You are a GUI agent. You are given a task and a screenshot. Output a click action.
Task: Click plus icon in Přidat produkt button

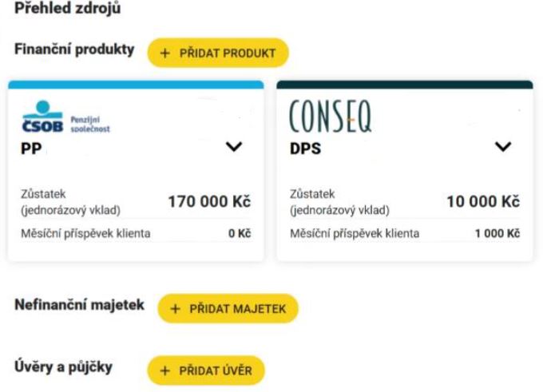tap(165, 53)
